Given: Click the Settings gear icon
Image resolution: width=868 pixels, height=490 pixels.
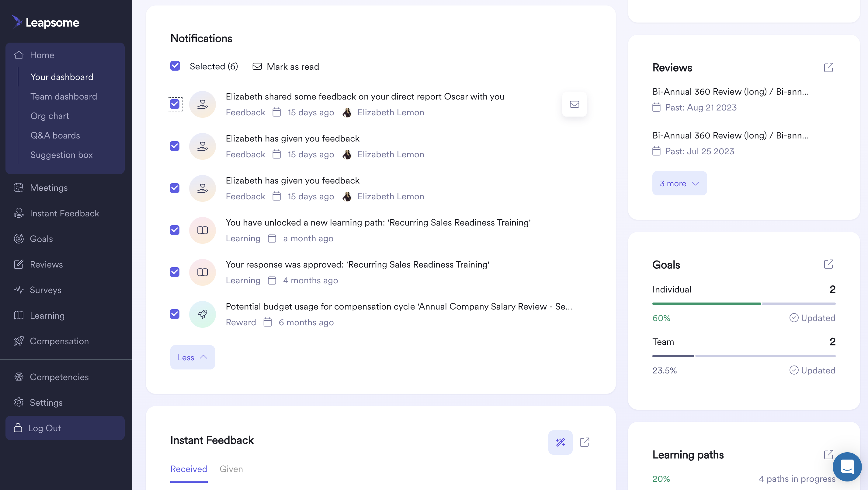Looking at the screenshot, I should (x=19, y=402).
